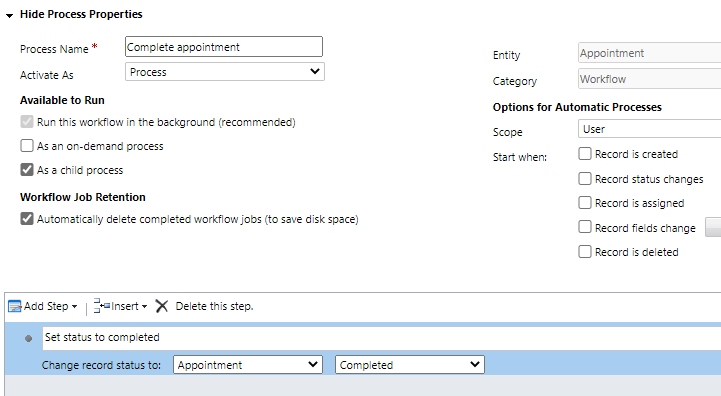Click the Available to Run heading

click(x=62, y=100)
